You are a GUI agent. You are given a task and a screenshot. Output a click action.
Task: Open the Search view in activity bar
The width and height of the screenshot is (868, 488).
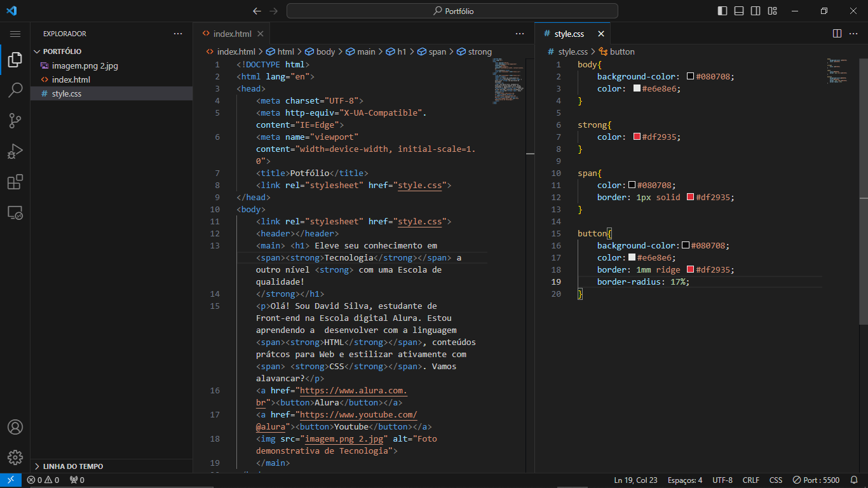coord(15,90)
